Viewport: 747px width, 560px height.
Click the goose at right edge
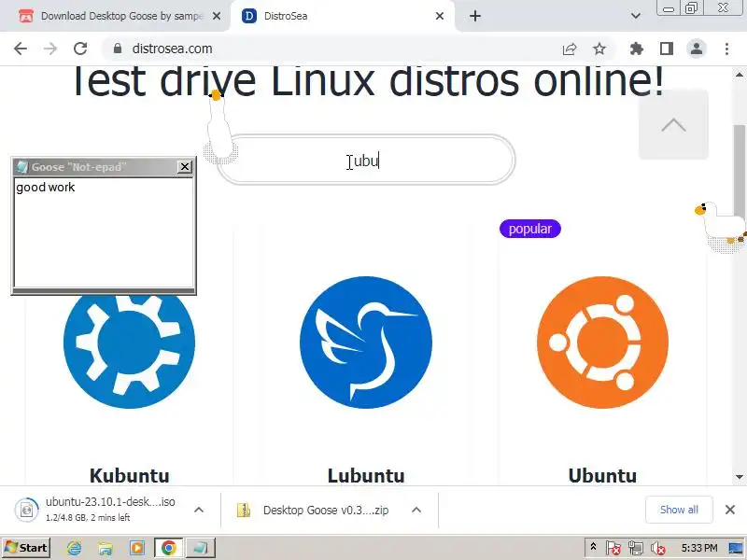click(x=722, y=226)
